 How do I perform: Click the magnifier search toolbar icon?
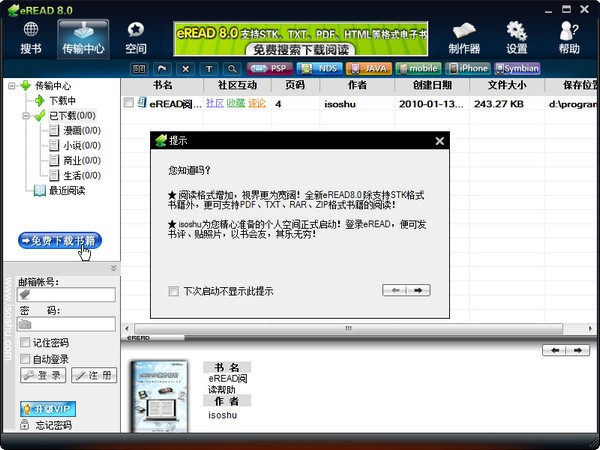tap(232, 69)
